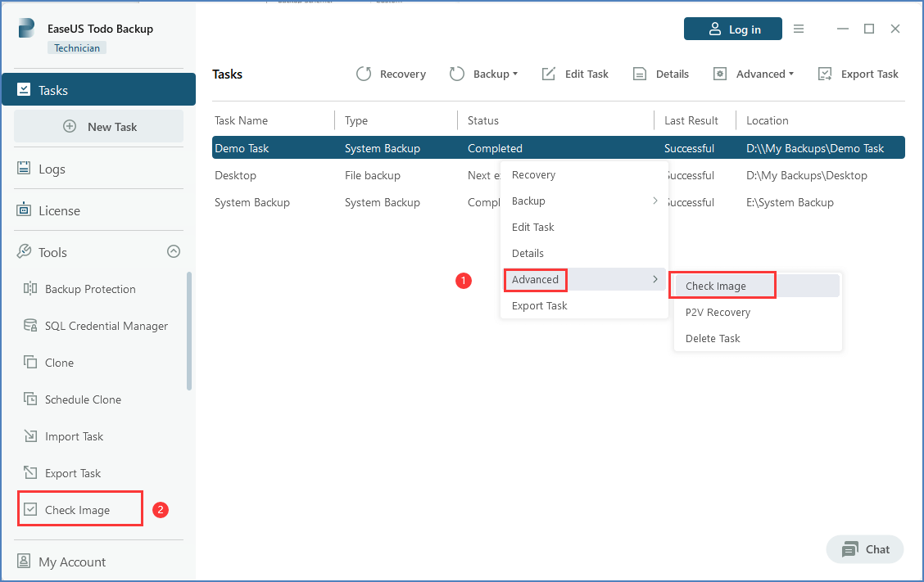Open Backup Protection tool in sidebar
924x582 pixels.
click(x=90, y=289)
